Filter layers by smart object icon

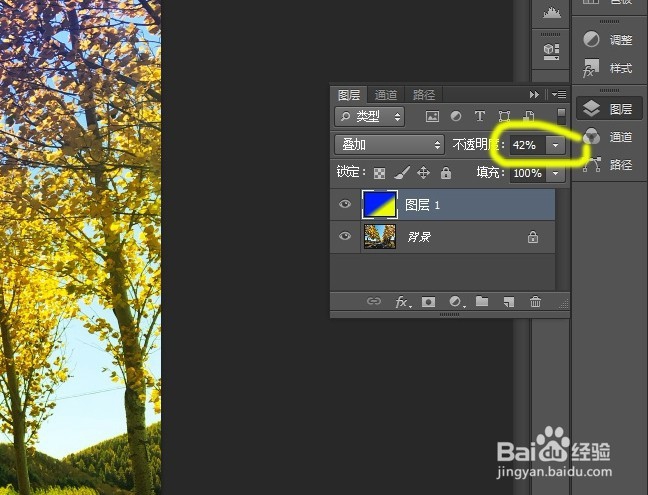529,117
